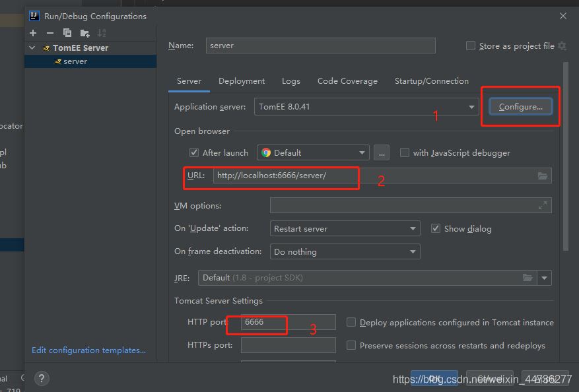The height and width of the screenshot is (392, 579).
Task: Click the help question mark button
Action: coord(41,378)
